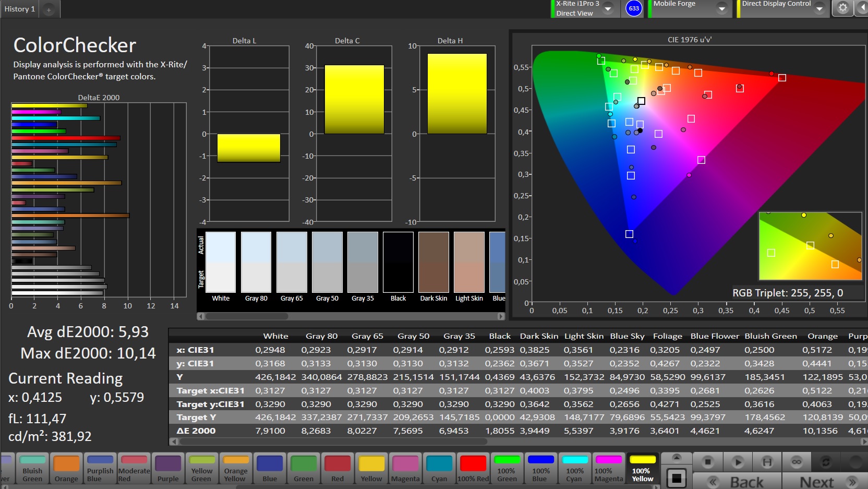Click the Back button

[737, 482]
